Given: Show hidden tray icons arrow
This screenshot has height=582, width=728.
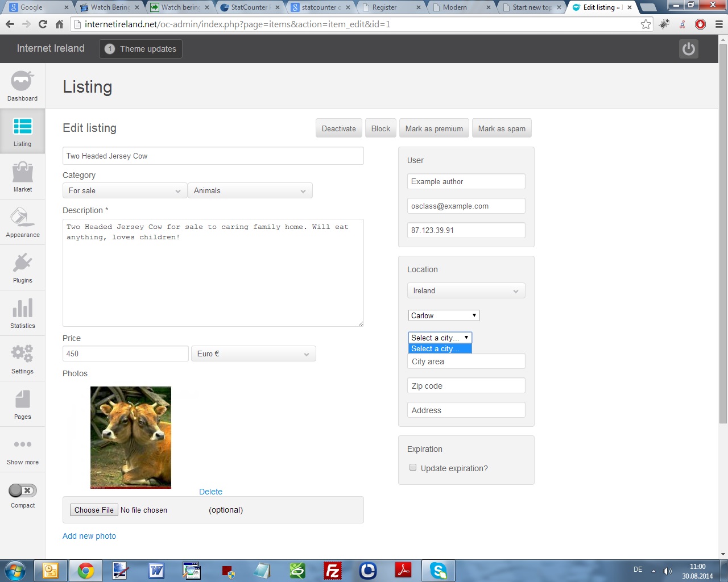Looking at the screenshot, I should [x=653, y=571].
